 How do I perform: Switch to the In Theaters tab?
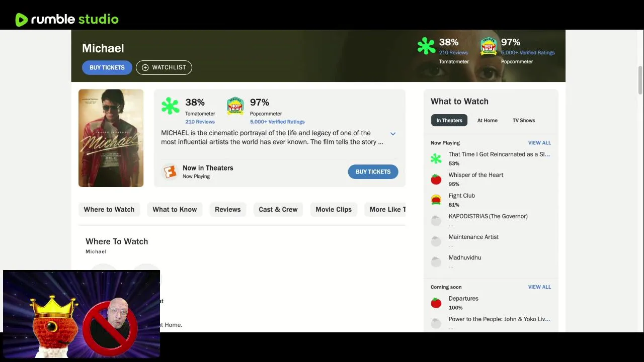449,120
